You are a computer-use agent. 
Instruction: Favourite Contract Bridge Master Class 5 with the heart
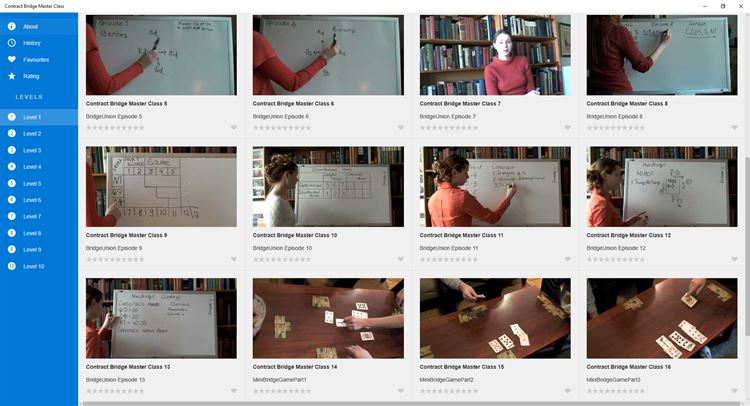click(234, 128)
